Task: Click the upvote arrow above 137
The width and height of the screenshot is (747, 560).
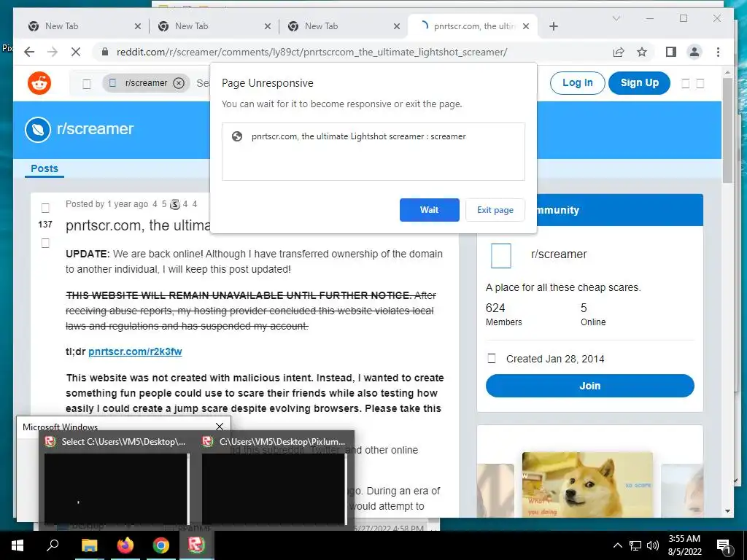Action: click(x=45, y=208)
